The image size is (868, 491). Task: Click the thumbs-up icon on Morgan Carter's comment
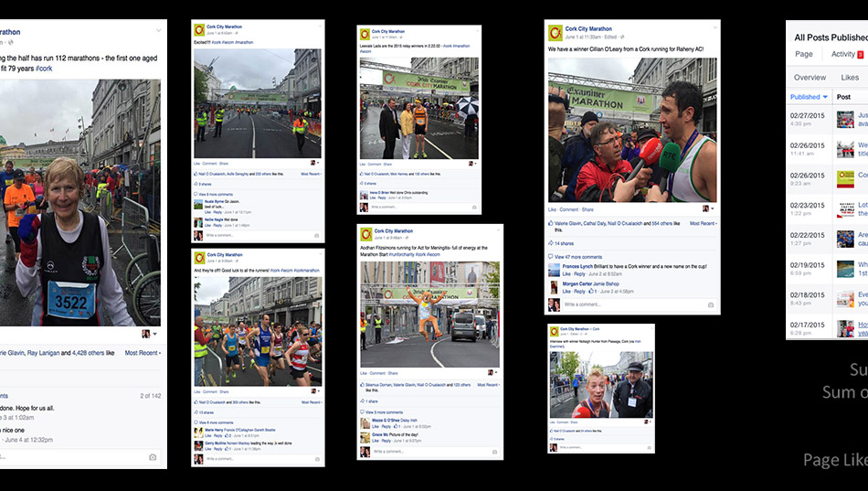point(591,291)
